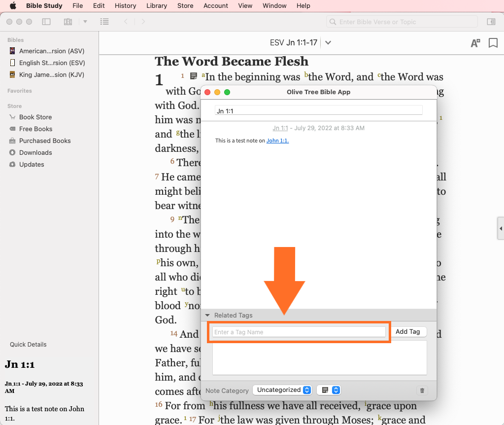The height and width of the screenshot is (425, 504).
Task: Select King James Version in sidebar
Action: tap(51, 75)
